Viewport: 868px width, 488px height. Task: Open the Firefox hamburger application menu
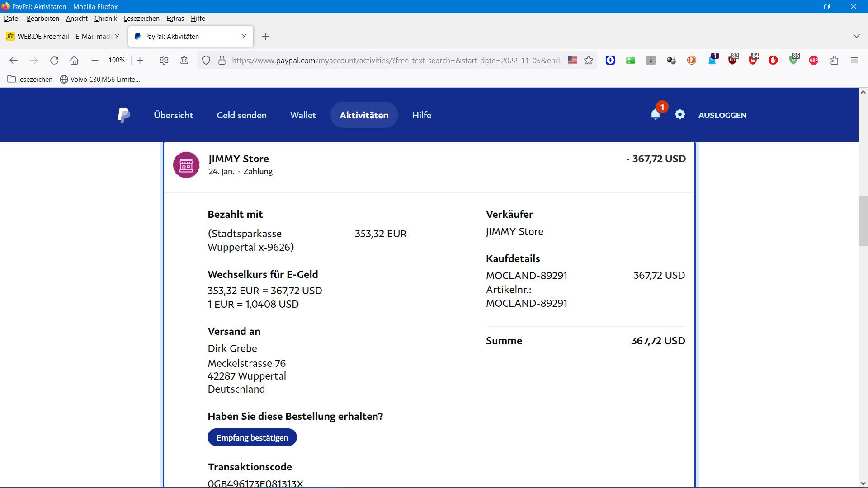[854, 60]
